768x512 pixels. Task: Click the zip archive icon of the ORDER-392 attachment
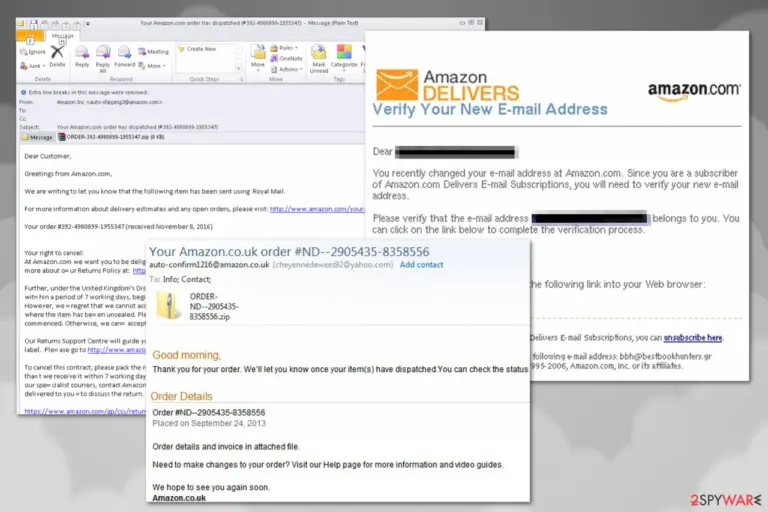coord(62,137)
